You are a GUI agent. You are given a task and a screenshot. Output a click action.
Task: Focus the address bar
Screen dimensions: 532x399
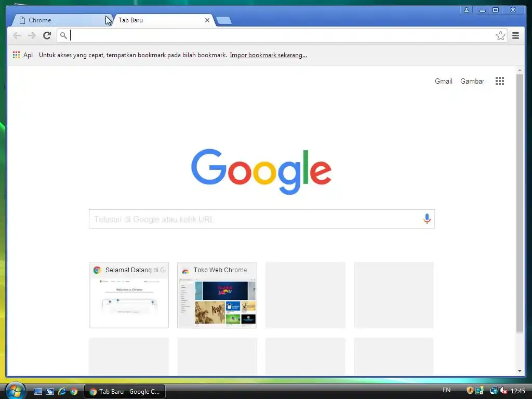(x=282, y=35)
